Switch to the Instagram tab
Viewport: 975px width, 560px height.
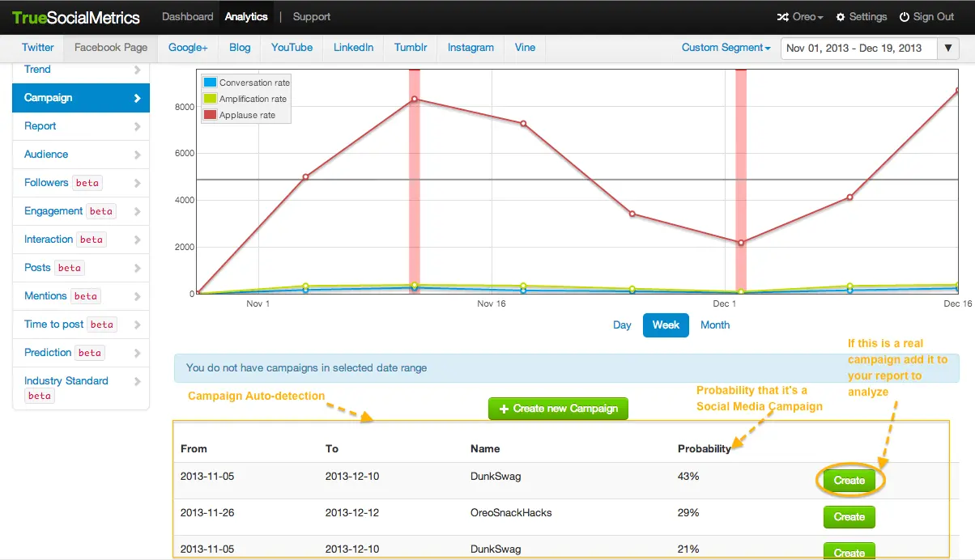click(470, 48)
